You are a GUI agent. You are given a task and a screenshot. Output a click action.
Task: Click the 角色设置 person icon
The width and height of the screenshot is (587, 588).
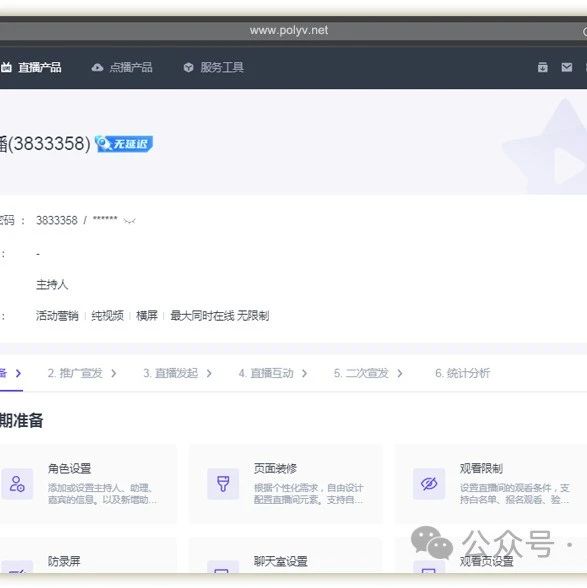point(17,484)
